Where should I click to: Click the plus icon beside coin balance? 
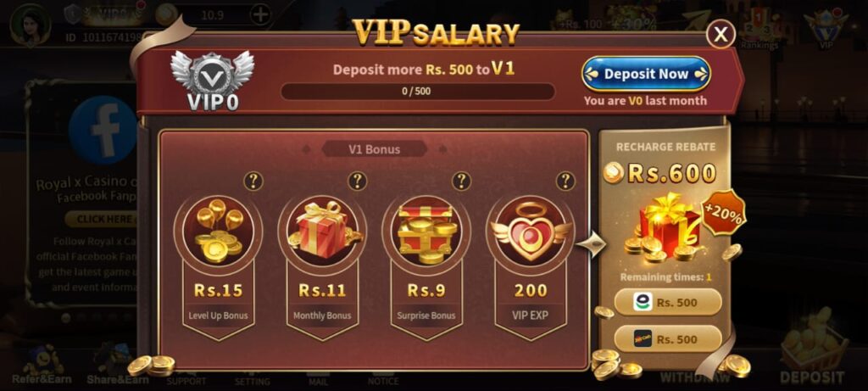pos(261,15)
